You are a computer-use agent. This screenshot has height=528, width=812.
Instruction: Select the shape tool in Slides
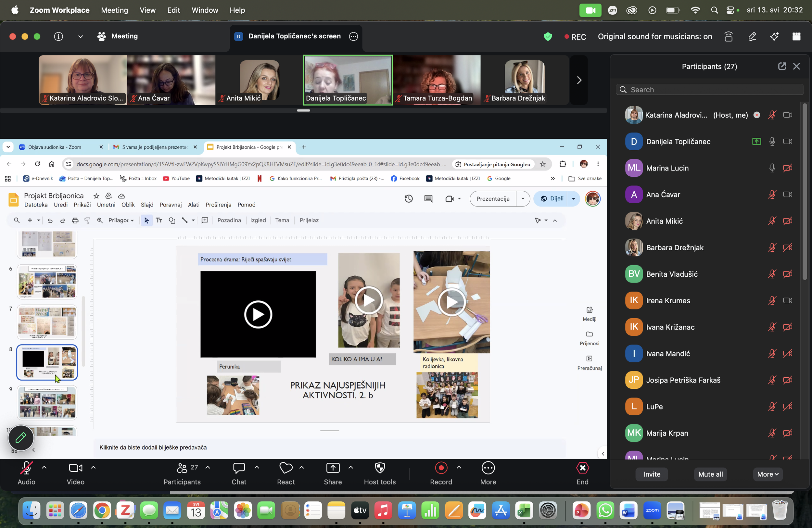click(172, 220)
